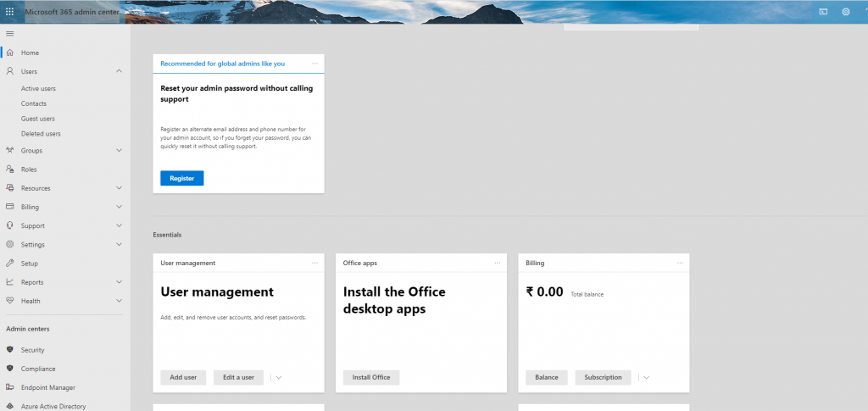Open the Roles navigation item
Viewport: 868px width, 411px height.
pos(65,169)
